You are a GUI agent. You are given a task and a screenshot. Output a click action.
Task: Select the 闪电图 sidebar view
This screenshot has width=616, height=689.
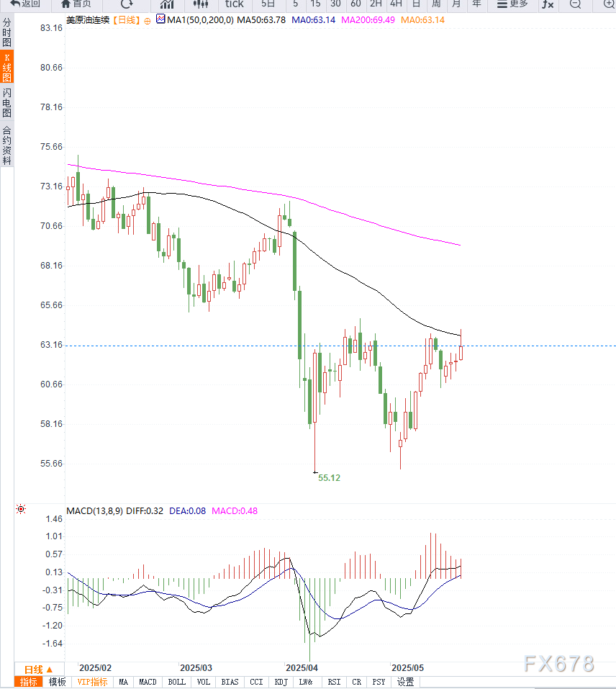coord(6,103)
